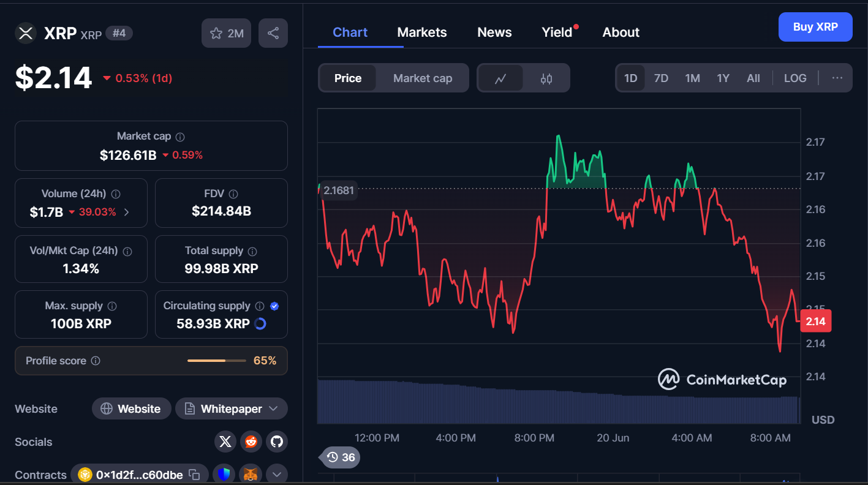
Task: Click the FDV info icon
Action: pos(233,194)
